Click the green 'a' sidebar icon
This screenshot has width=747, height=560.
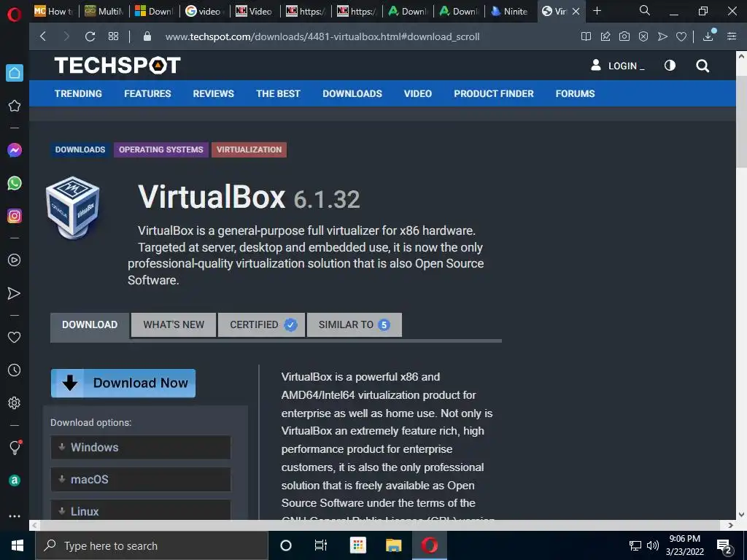(15, 481)
